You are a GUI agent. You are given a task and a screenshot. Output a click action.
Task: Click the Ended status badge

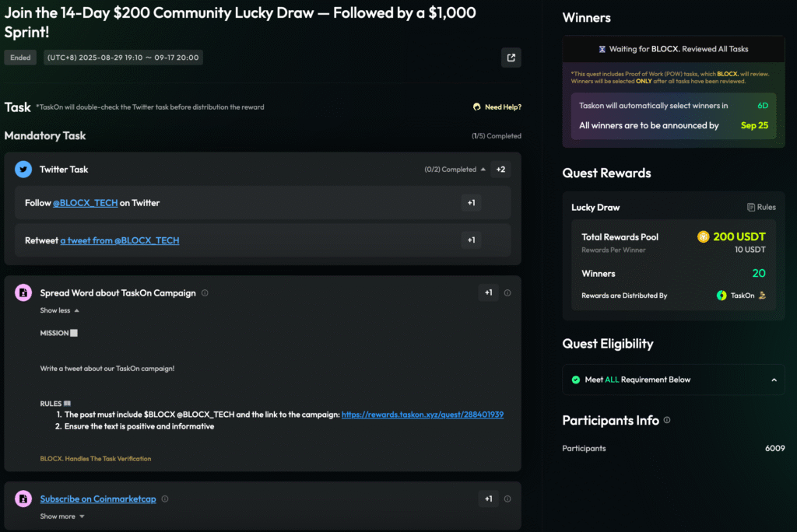[20, 58]
